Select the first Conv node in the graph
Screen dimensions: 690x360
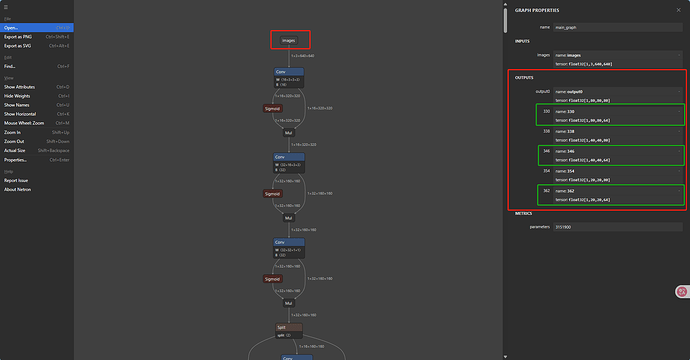[289, 77]
